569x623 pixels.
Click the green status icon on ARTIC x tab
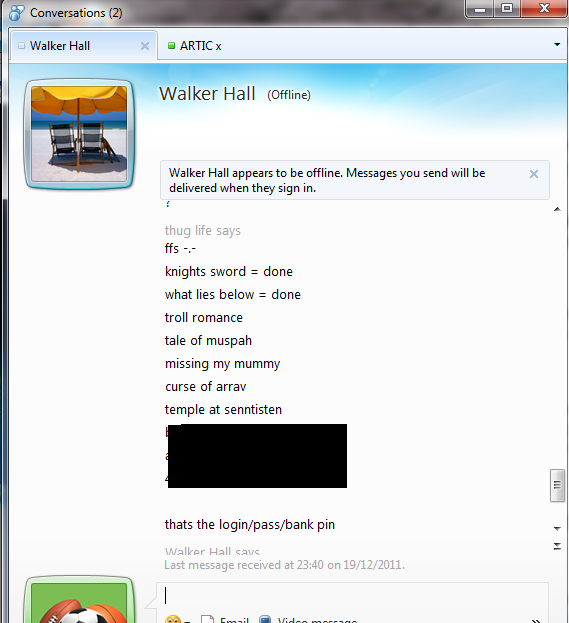coord(171,46)
